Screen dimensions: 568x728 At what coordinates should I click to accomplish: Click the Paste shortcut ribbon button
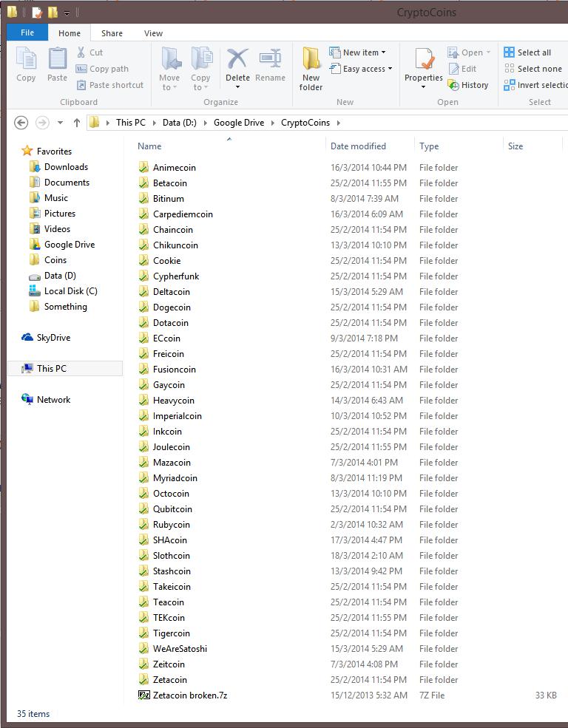[110, 85]
